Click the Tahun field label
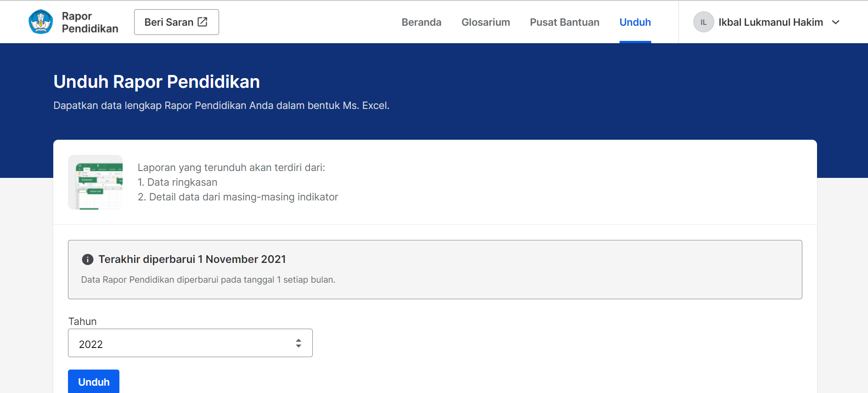Viewport: 868px width, 393px height. (x=83, y=321)
